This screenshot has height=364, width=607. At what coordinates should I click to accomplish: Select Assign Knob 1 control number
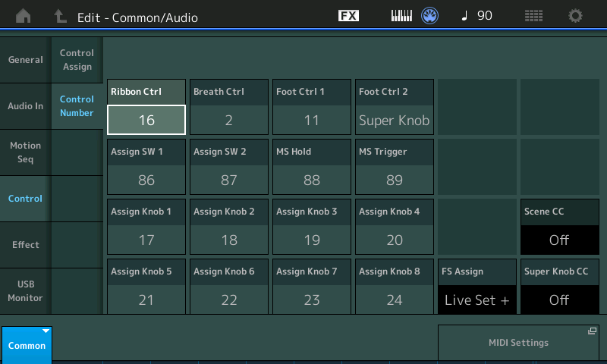point(146,240)
